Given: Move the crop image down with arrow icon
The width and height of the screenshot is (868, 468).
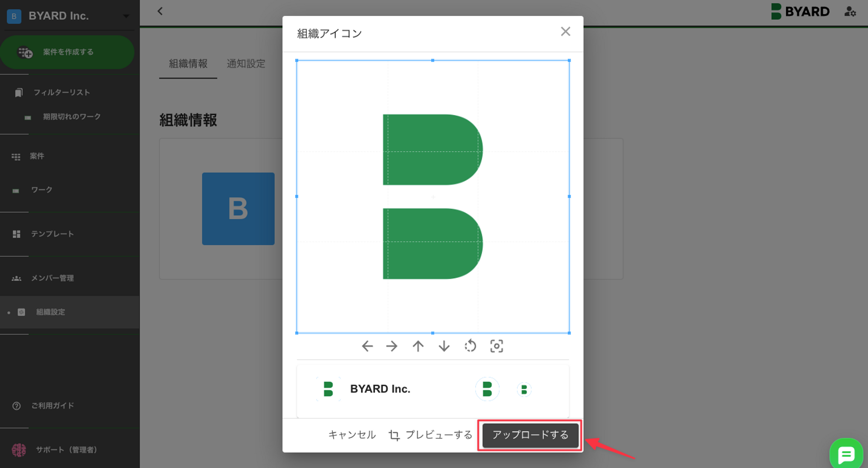Looking at the screenshot, I should [444, 346].
